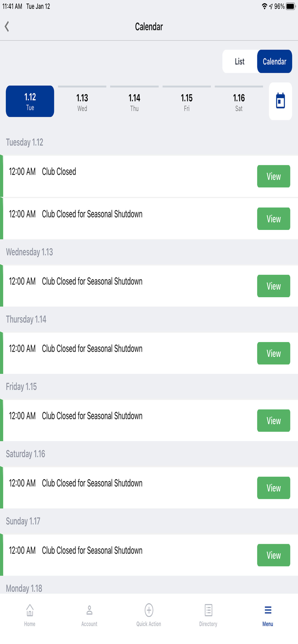Go to Home icon in bottom bar

tap(30, 610)
